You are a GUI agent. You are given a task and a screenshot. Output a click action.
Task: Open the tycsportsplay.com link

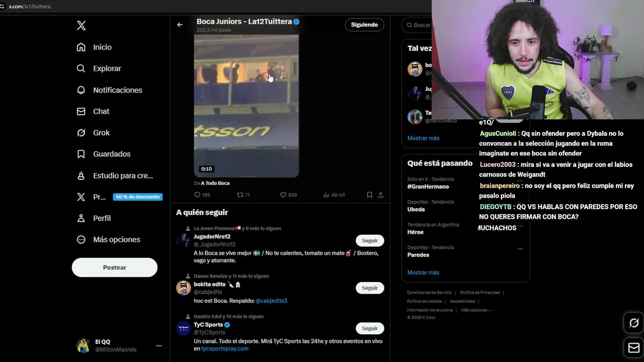pos(225,348)
